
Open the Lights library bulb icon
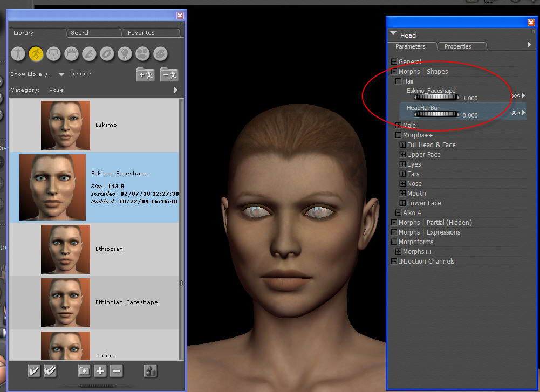tap(125, 53)
